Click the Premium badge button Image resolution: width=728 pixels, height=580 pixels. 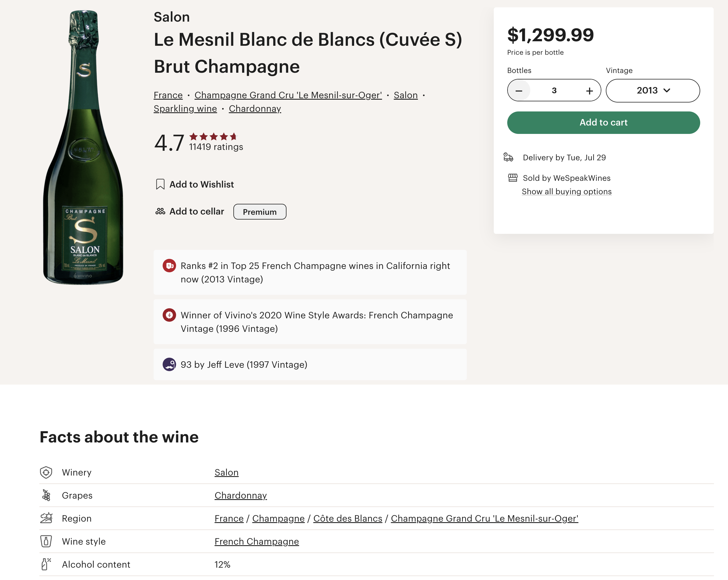pyautogui.click(x=260, y=212)
